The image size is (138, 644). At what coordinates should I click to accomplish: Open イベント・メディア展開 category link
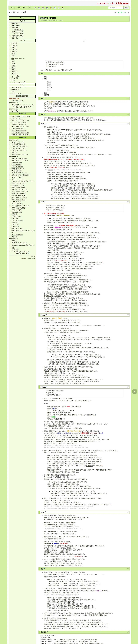click(x=18, y=82)
